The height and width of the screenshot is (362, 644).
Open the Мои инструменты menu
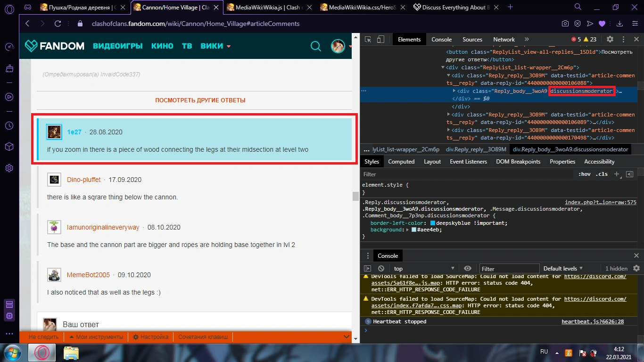tap(96, 337)
